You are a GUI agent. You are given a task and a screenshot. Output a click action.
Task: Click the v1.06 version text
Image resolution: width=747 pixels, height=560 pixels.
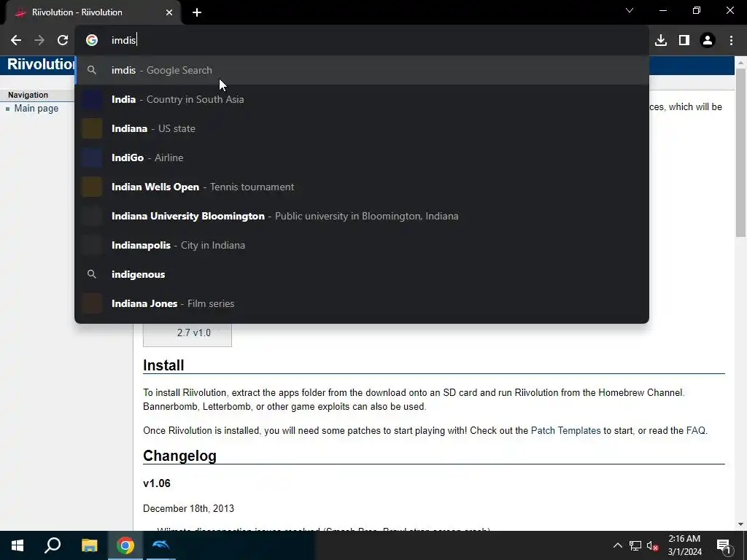point(157,483)
